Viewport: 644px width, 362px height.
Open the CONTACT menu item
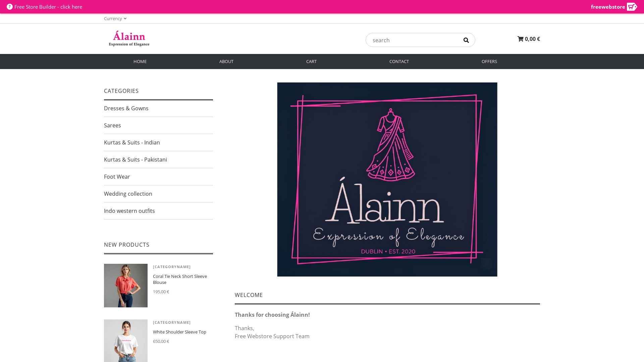pyautogui.click(x=399, y=61)
